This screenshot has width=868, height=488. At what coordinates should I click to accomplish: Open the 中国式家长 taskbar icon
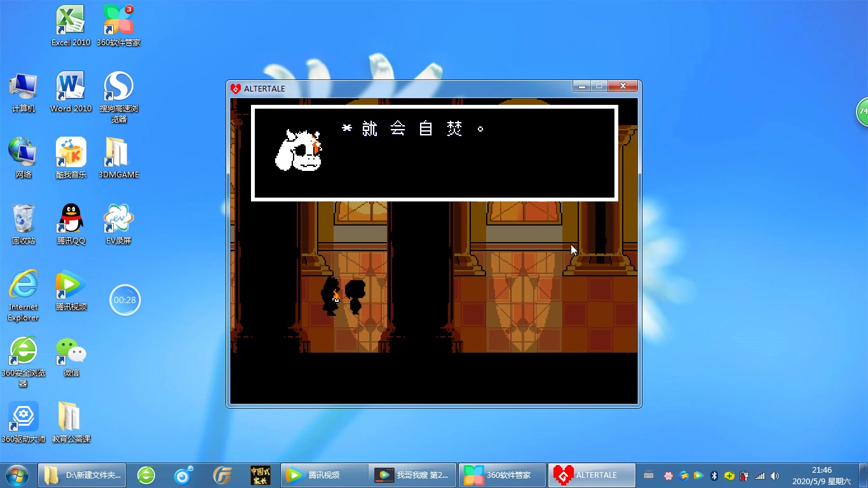[x=260, y=475]
